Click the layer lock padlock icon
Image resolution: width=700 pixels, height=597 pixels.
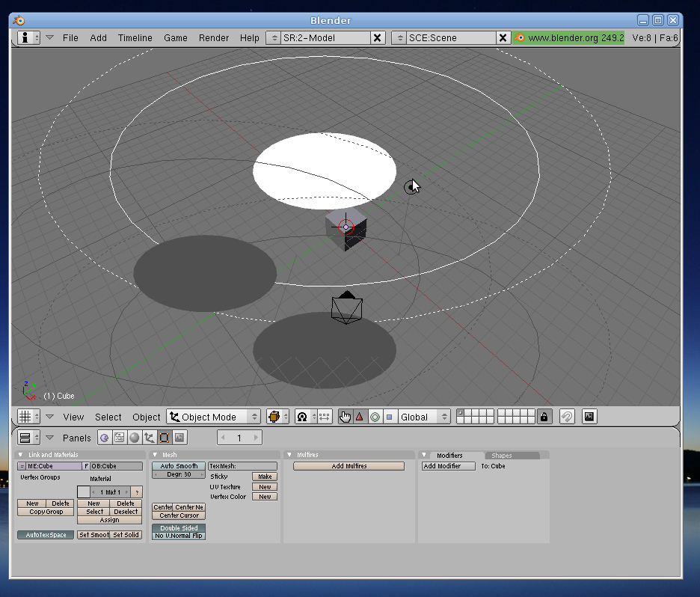point(544,417)
